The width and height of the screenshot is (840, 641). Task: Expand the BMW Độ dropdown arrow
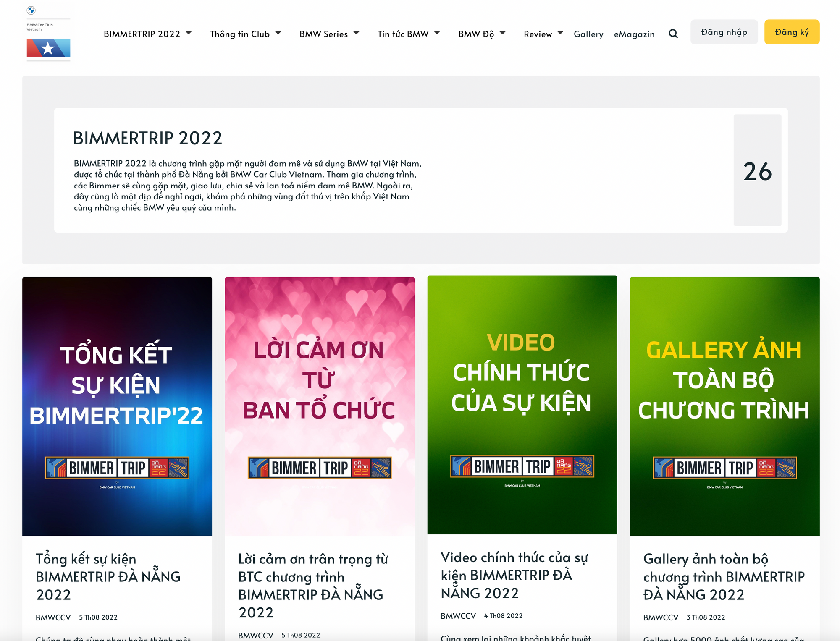coord(502,33)
